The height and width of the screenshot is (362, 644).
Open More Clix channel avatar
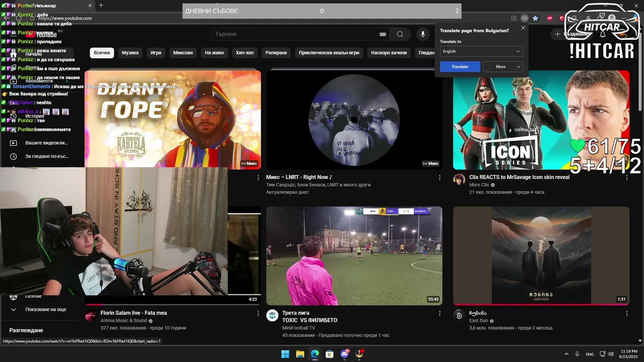click(459, 179)
